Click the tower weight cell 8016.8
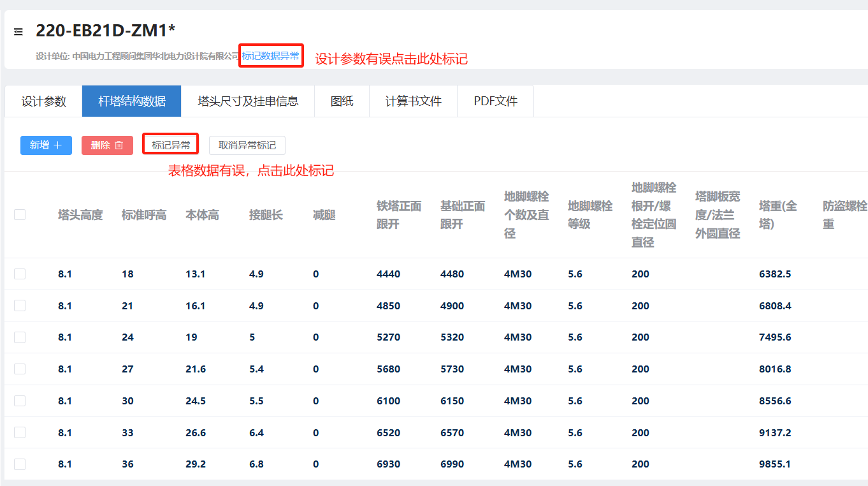868x486 pixels. point(775,369)
